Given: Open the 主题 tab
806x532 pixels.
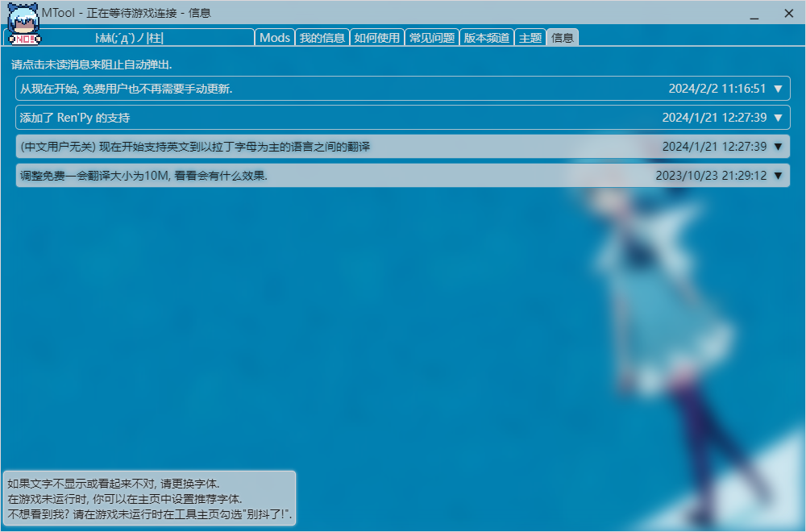Looking at the screenshot, I should [530, 38].
